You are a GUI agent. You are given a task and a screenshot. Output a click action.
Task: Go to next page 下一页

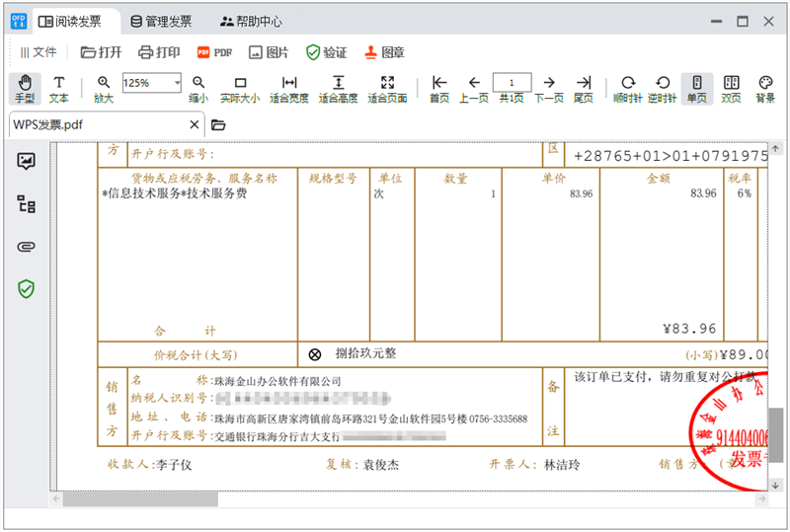coord(549,89)
